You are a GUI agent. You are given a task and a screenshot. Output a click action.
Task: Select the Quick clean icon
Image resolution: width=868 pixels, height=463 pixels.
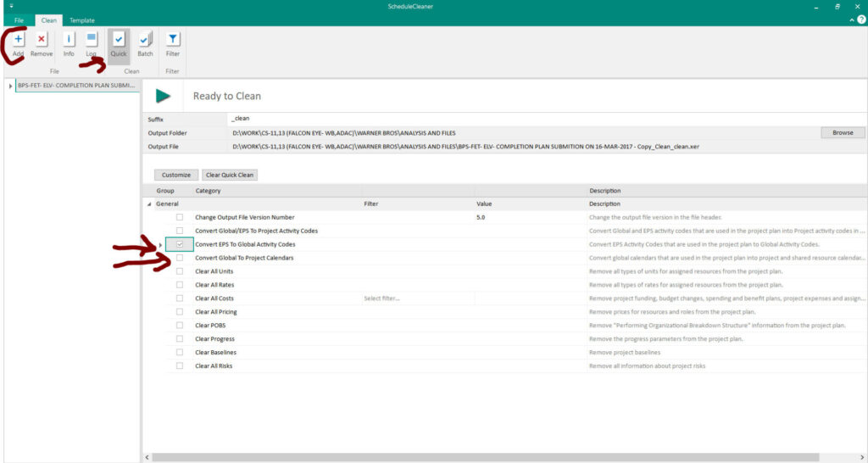pyautogui.click(x=119, y=39)
